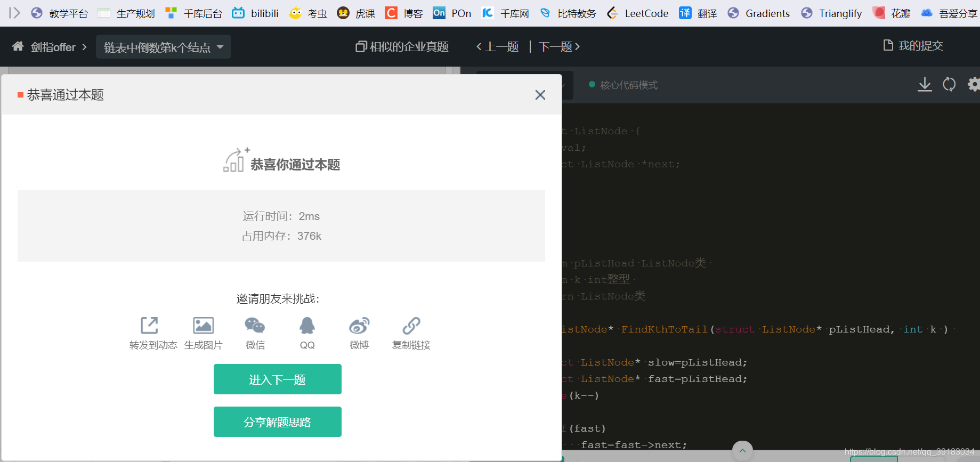Click 运行时间: 2ms text
This screenshot has height=462, width=980.
(x=281, y=216)
